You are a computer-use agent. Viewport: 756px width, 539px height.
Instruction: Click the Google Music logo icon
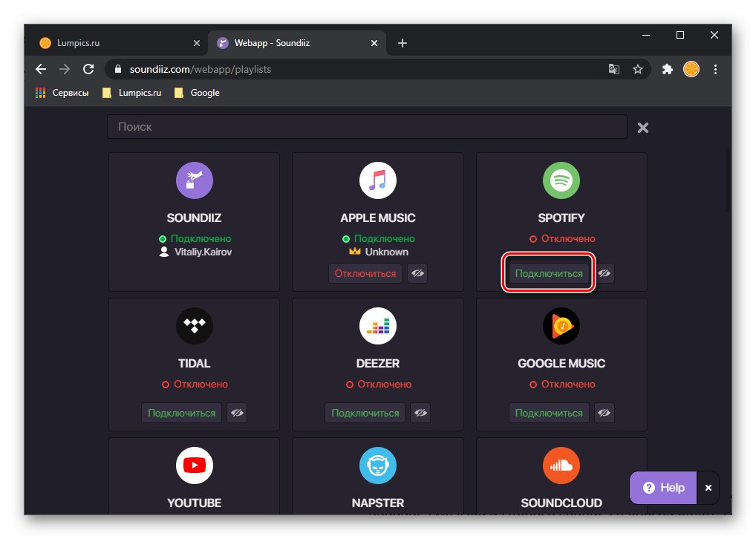click(x=561, y=326)
